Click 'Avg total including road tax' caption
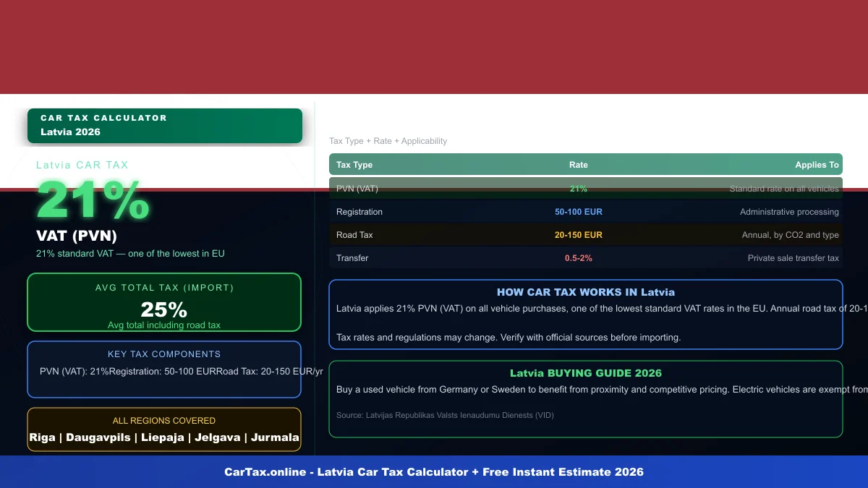 point(164,325)
